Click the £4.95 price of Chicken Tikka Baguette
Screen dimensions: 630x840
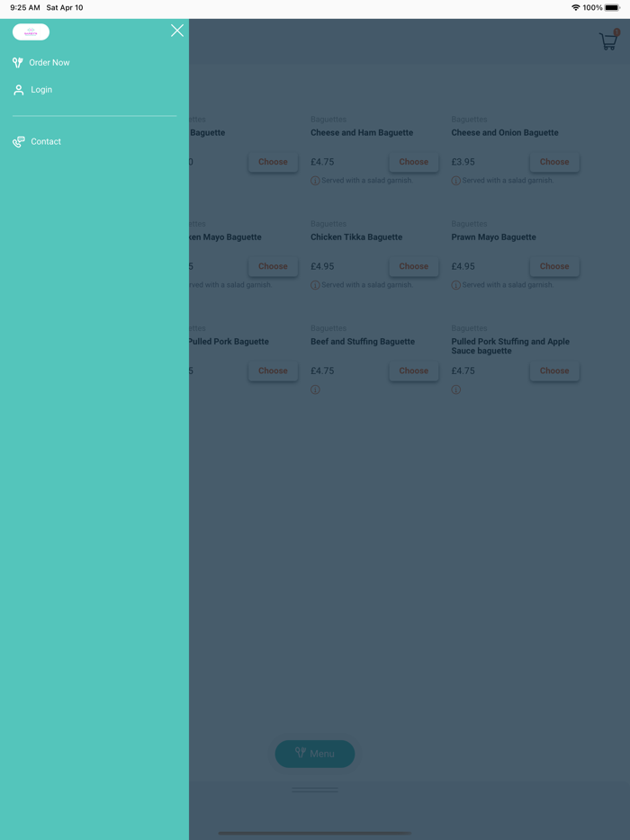[322, 266]
